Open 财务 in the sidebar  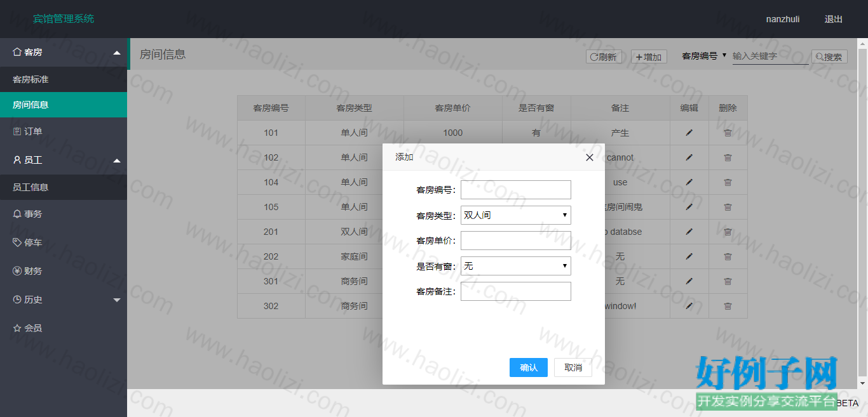pyautogui.click(x=64, y=271)
